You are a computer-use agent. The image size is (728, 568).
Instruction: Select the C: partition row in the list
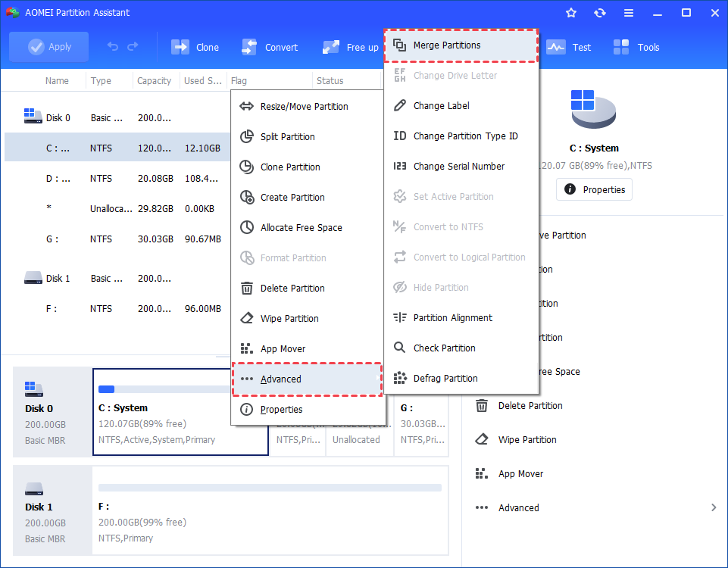117,148
